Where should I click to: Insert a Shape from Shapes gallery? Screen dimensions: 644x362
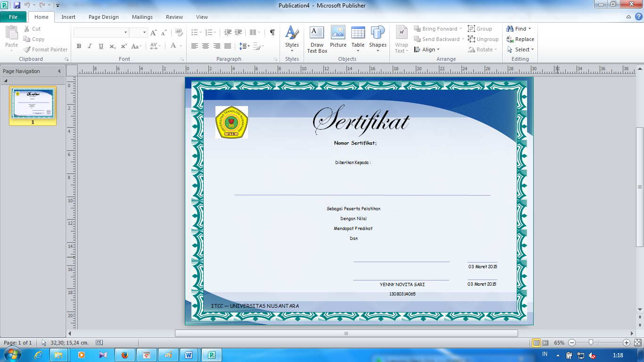point(377,39)
